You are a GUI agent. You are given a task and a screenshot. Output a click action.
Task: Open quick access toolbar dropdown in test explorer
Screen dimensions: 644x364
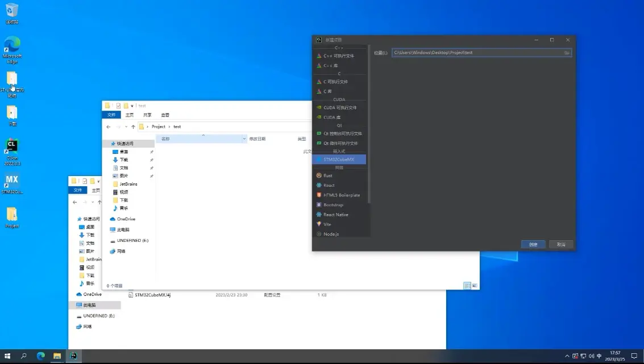tap(132, 106)
